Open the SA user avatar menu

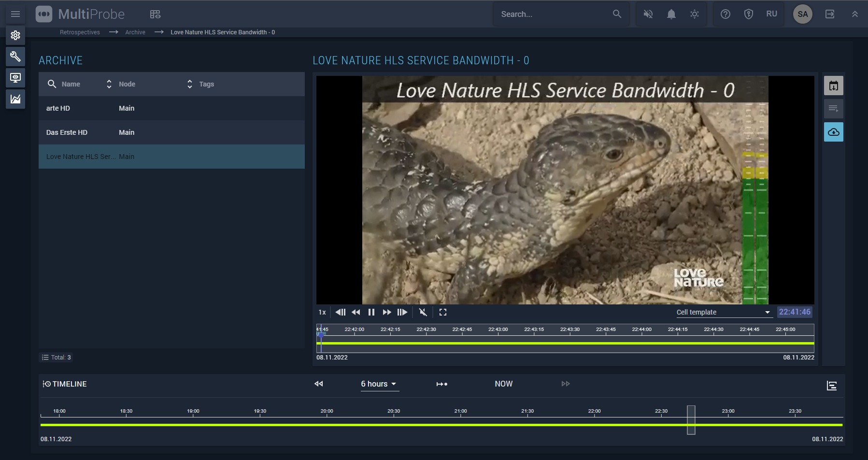click(x=803, y=14)
